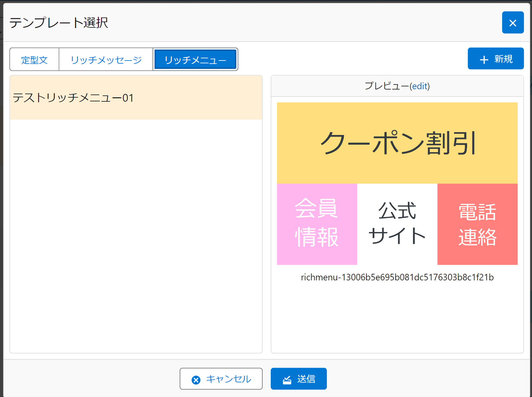Click the circled X icon beside キャンセル

196,380
